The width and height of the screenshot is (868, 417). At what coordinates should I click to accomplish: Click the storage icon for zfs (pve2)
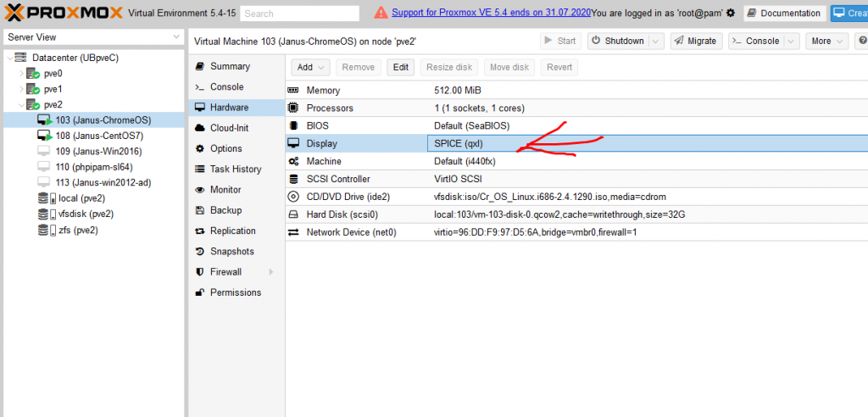click(47, 230)
